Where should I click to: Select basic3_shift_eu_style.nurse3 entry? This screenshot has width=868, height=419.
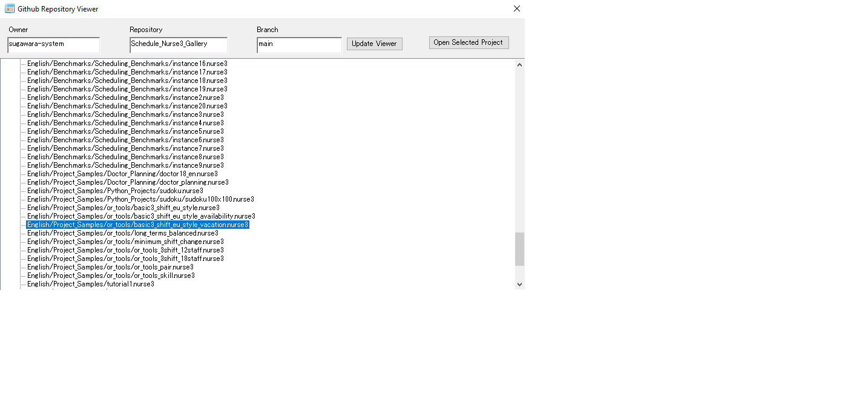(x=123, y=208)
